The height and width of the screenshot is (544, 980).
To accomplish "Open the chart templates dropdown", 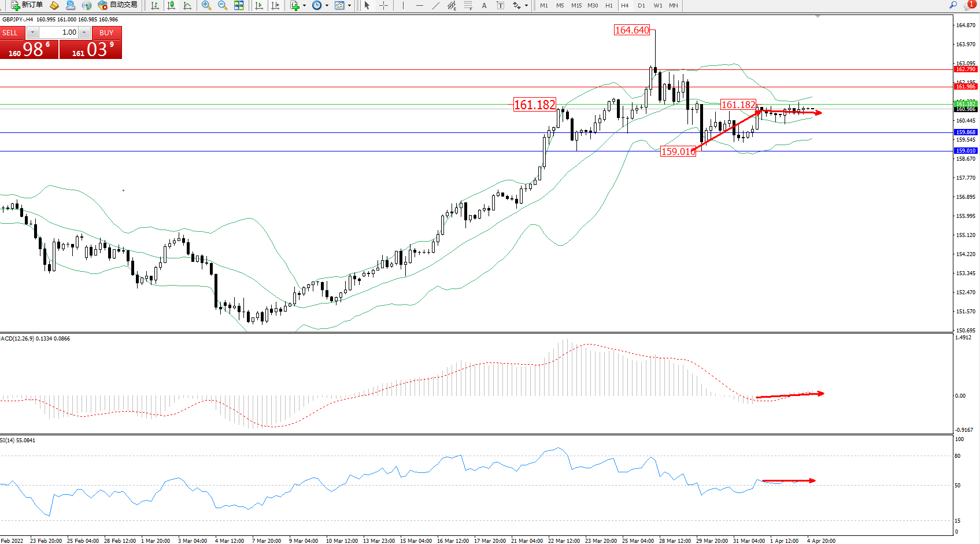I will pos(349,5).
